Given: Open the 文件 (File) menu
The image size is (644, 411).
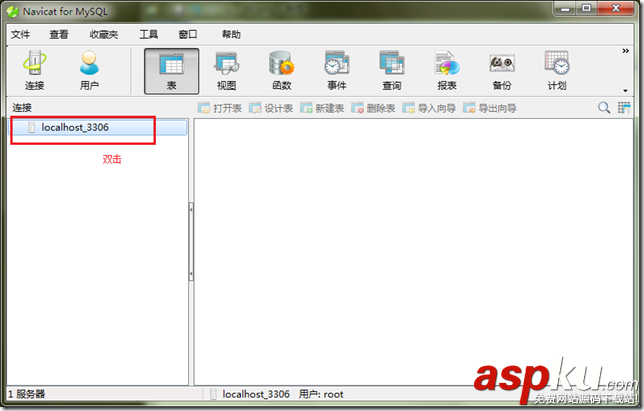Looking at the screenshot, I should coord(20,34).
